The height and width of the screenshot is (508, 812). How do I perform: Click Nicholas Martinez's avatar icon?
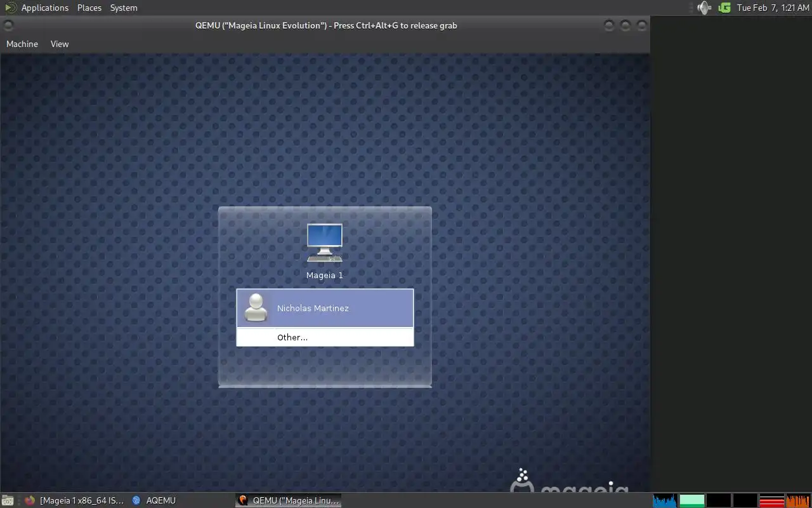[x=256, y=308]
